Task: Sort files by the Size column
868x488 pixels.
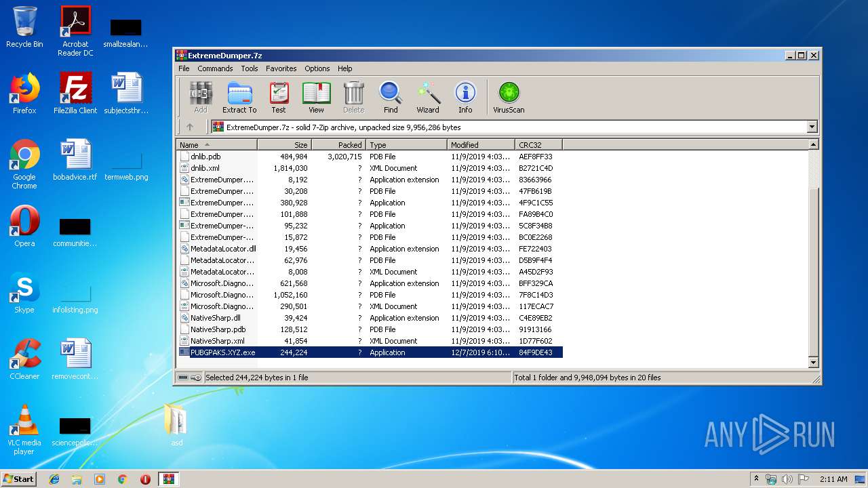Action: tap(284, 144)
